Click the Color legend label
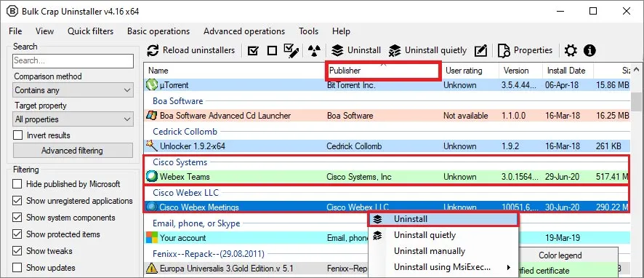Screen dimensions: 644x278 tap(560, 255)
